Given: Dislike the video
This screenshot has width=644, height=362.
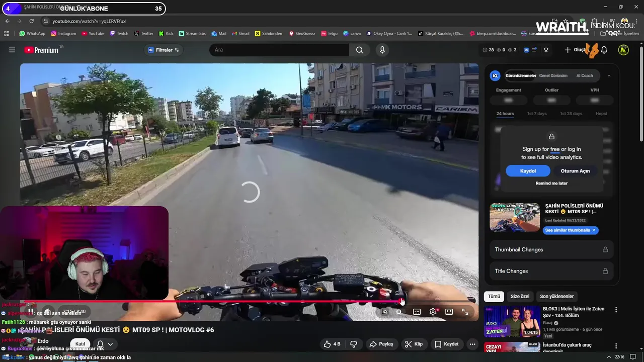Looking at the screenshot, I should pyautogui.click(x=354, y=344).
